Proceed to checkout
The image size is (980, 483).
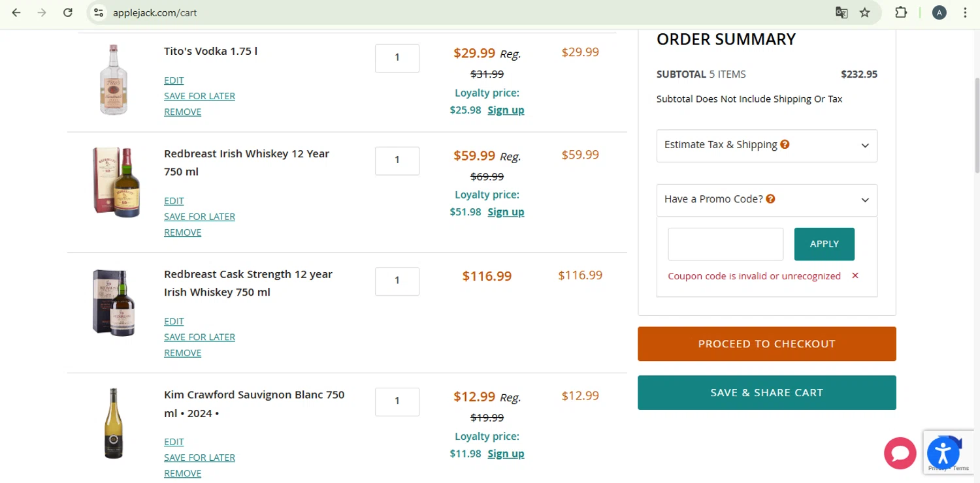(767, 344)
